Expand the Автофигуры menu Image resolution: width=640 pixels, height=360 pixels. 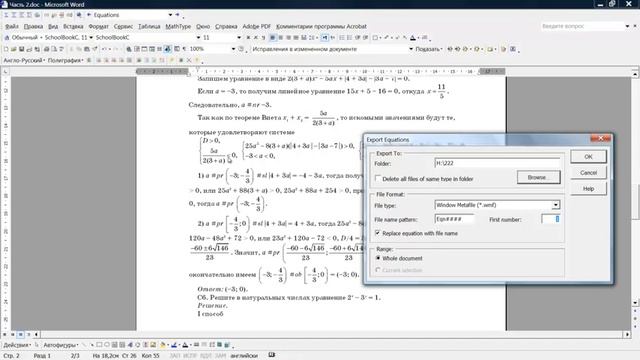pos(60,345)
